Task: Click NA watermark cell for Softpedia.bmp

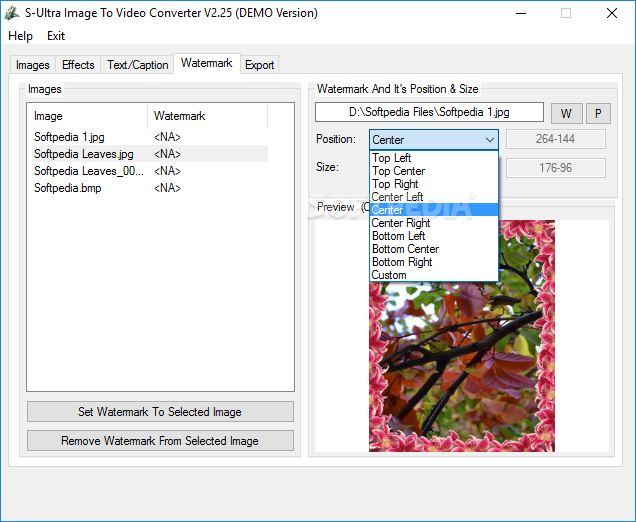Action: [167, 188]
